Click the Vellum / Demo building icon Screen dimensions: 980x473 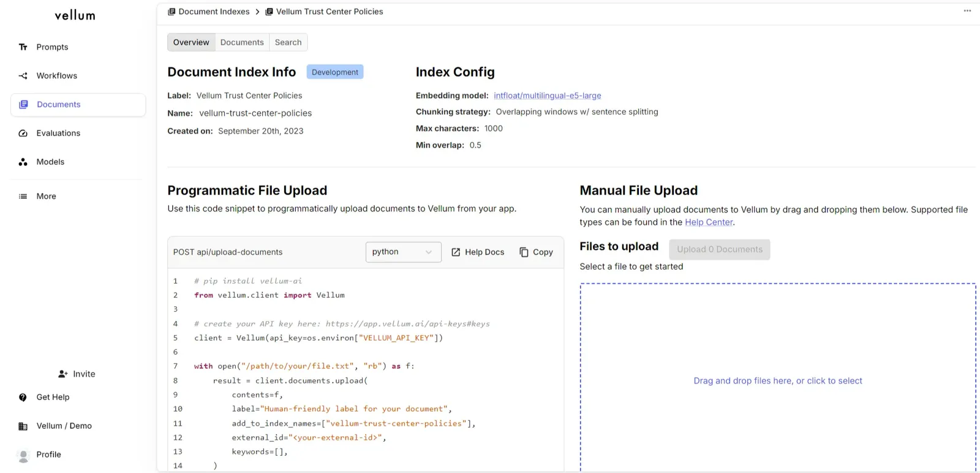pos(23,426)
